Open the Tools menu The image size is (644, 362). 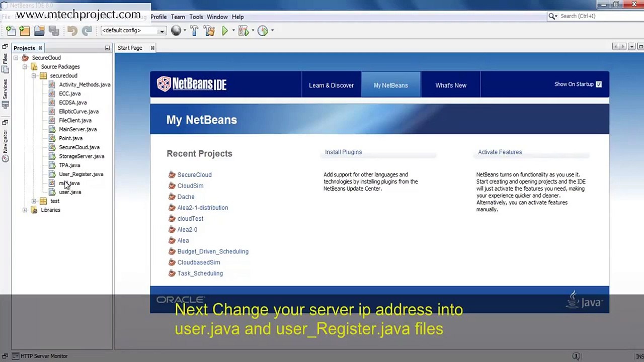[196, 17]
